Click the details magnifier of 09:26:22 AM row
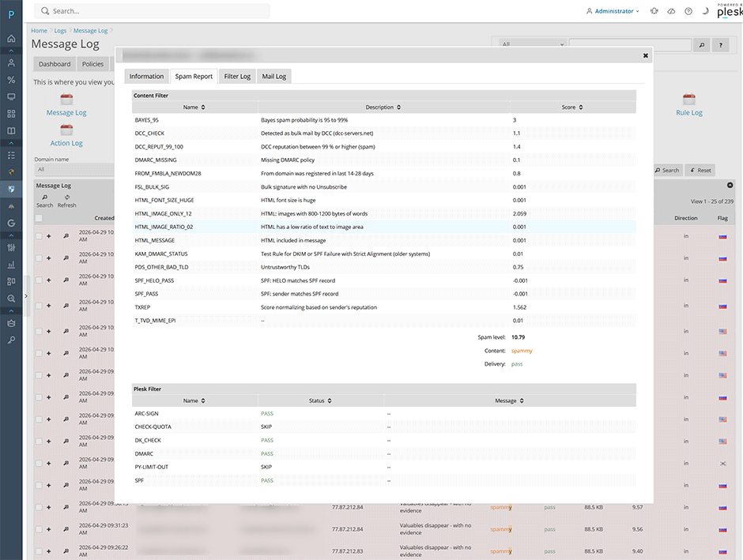743x560 pixels. (66, 551)
